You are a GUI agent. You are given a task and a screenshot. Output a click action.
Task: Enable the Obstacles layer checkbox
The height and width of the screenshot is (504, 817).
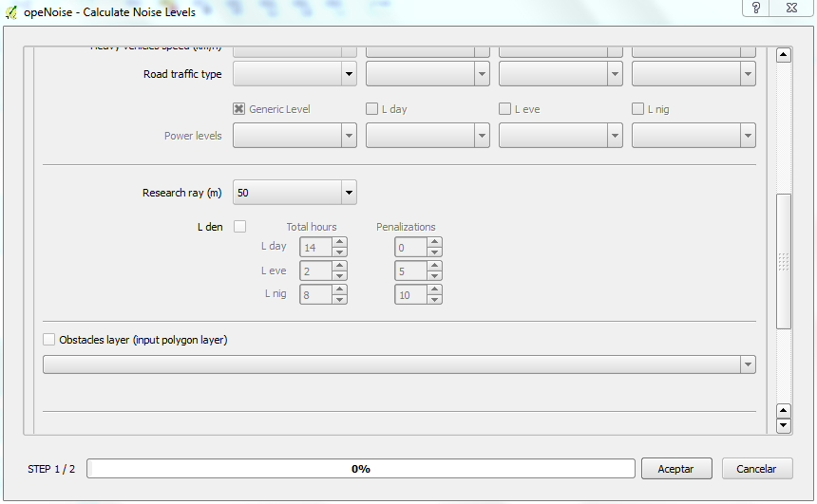click(x=49, y=340)
